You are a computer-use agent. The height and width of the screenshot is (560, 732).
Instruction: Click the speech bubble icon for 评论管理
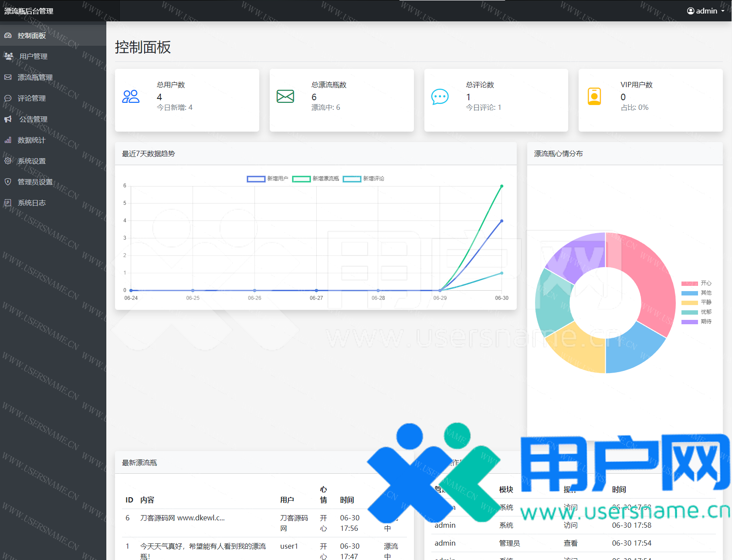point(8,98)
